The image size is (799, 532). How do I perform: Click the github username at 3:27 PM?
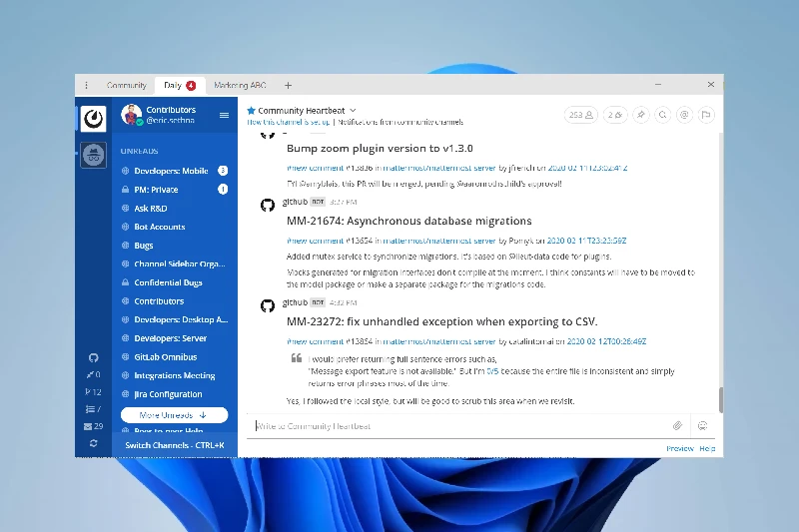tap(295, 202)
